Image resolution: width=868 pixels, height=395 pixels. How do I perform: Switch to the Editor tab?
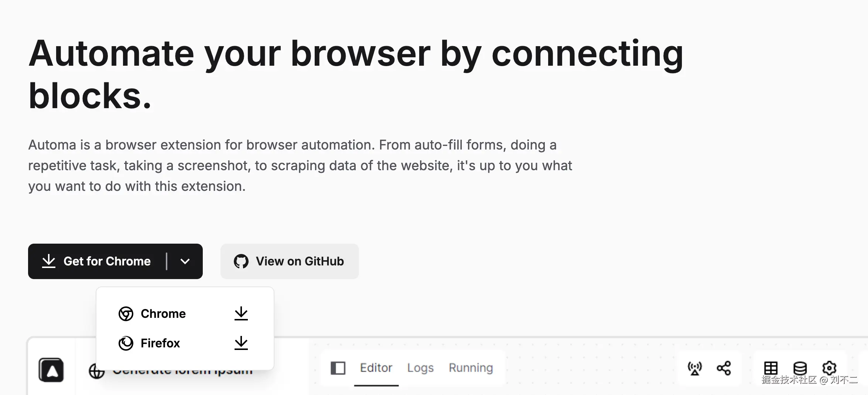(x=376, y=368)
